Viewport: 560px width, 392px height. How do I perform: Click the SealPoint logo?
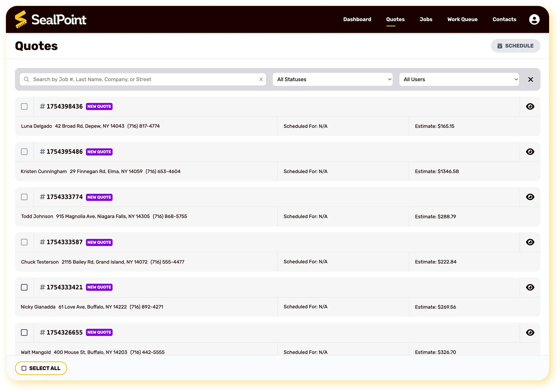(51, 20)
